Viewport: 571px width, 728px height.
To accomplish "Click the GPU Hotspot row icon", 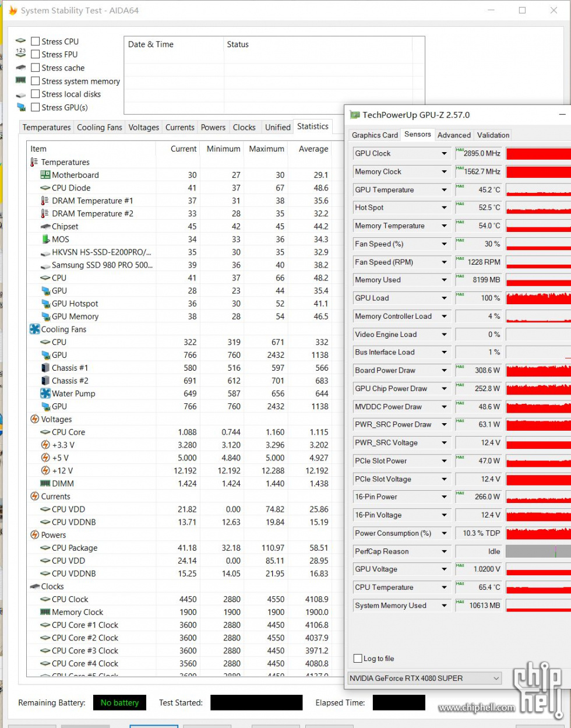I will pos(45,304).
